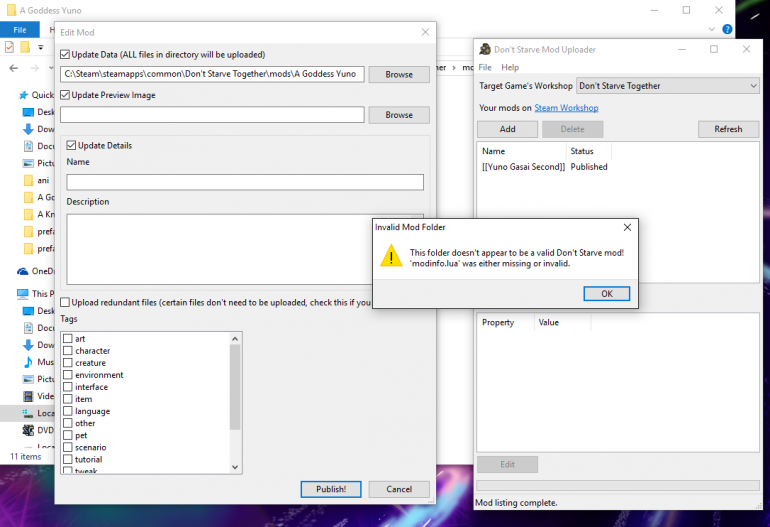Check the item tag
This screenshot has width=770, height=527.
point(68,399)
